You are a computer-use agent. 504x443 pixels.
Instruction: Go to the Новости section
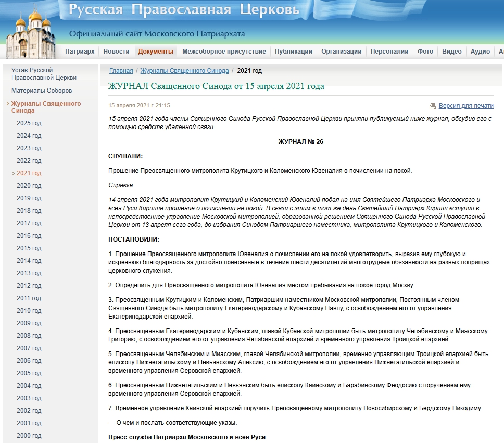point(116,52)
